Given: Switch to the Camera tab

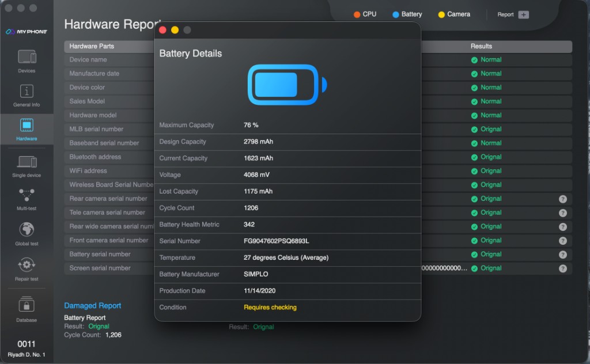Looking at the screenshot, I should [454, 14].
